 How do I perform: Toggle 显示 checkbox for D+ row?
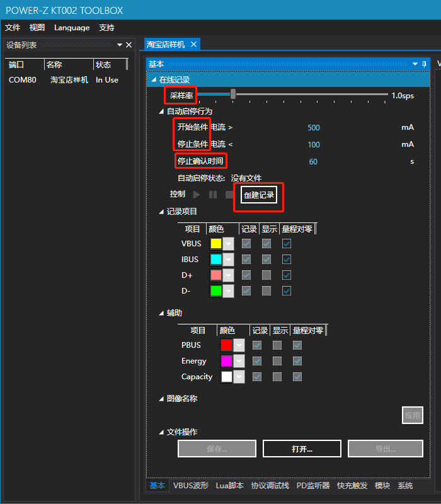[266, 275]
